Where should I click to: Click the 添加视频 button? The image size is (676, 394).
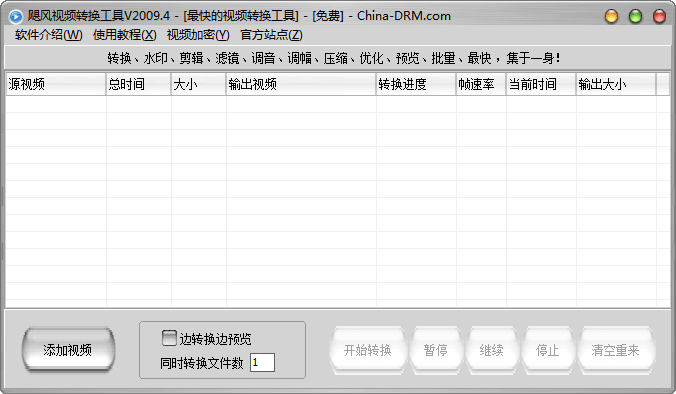(68, 350)
